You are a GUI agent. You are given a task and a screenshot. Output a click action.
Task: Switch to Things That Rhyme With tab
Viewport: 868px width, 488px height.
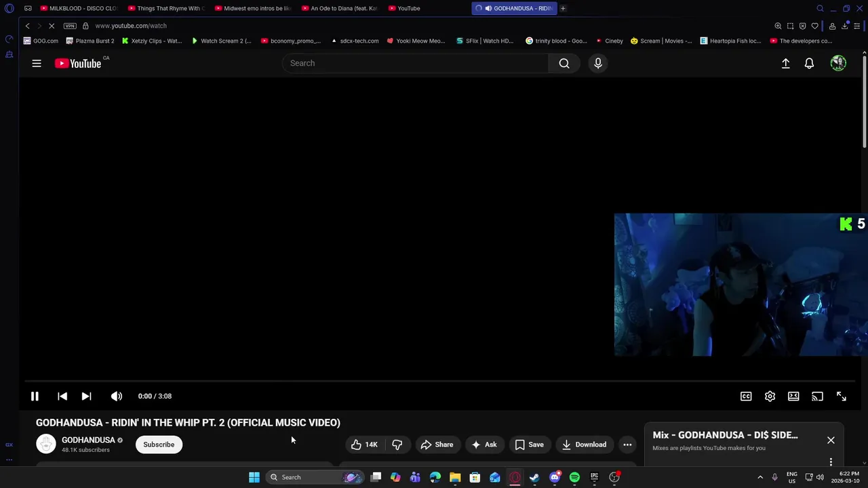(x=165, y=8)
